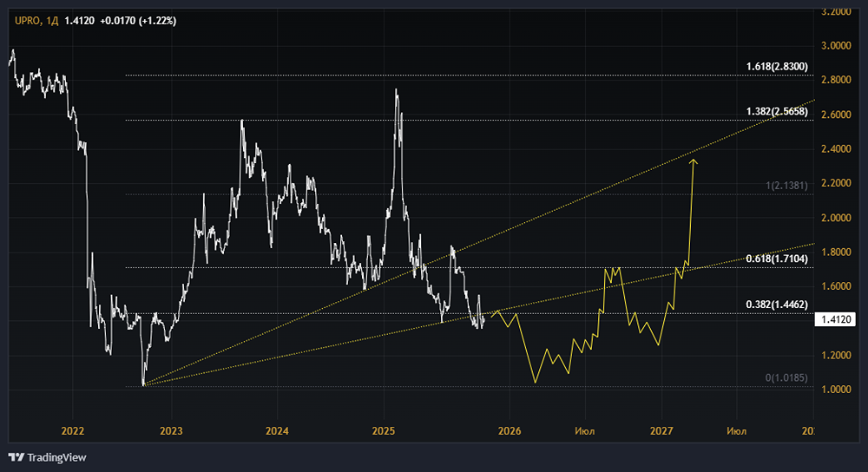The image size is (868, 472).
Task: Click the UPRO ticker symbol label
Action: coord(27,21)
